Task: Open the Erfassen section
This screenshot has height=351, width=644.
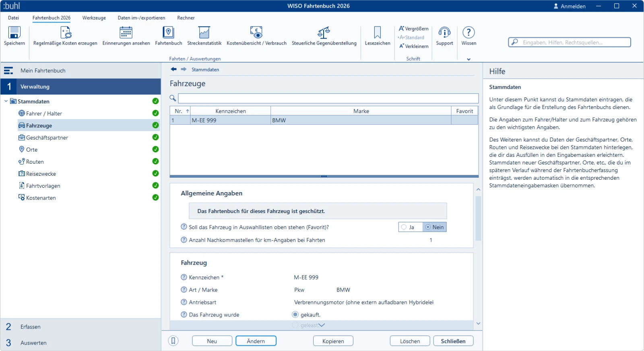Action: tap(80, 326)
